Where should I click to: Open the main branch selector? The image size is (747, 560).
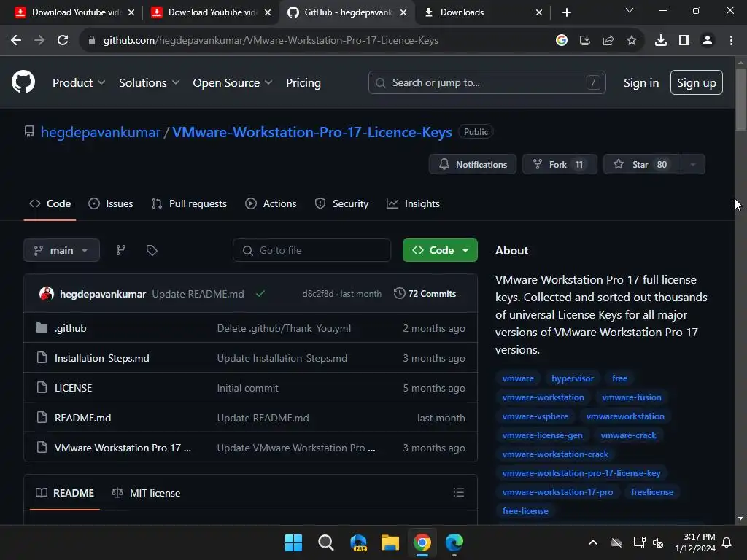[x=61, y=250]
